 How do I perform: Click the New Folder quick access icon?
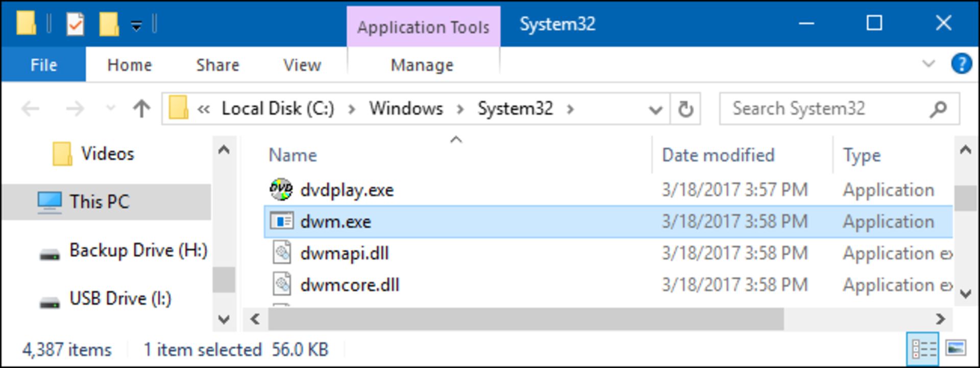click(x=109, y=23)
